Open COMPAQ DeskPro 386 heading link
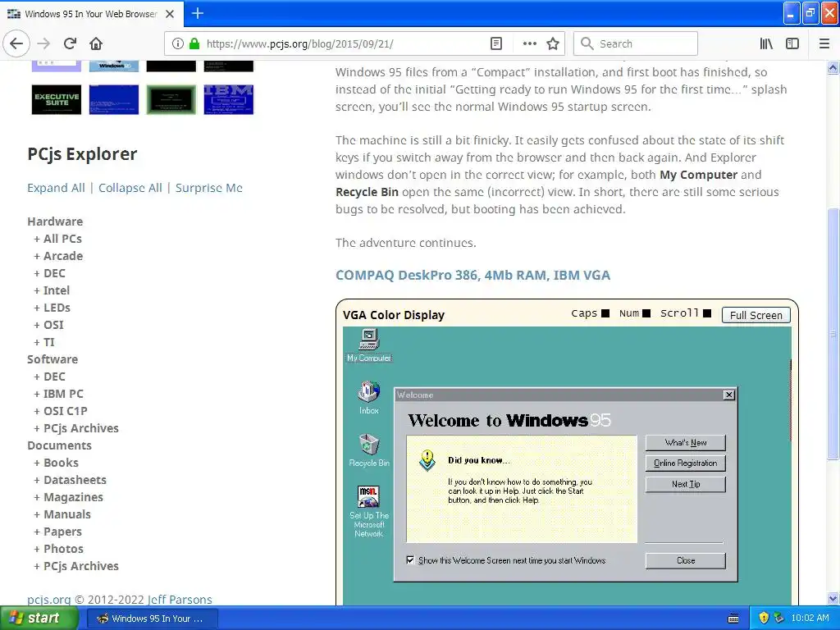Screen dimensions: 840x630 point(472,275)
